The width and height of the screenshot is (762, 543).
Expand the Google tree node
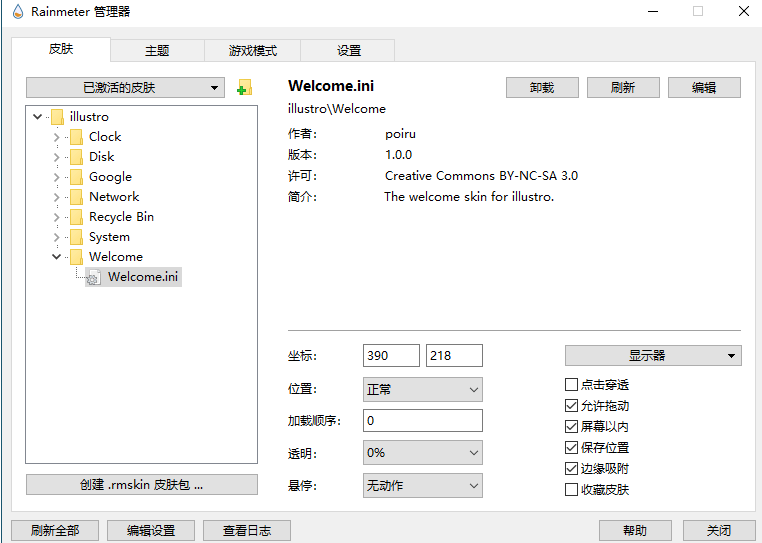coord(56,177)
